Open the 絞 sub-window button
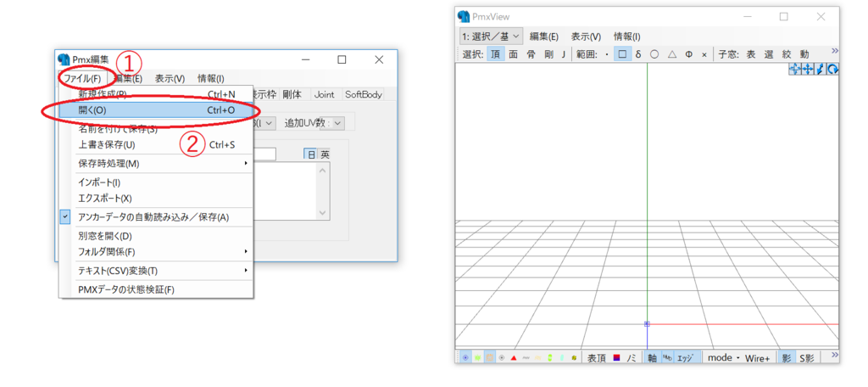Image resolution: width=868 pixels, height=387 pixels. pos(787,54)
